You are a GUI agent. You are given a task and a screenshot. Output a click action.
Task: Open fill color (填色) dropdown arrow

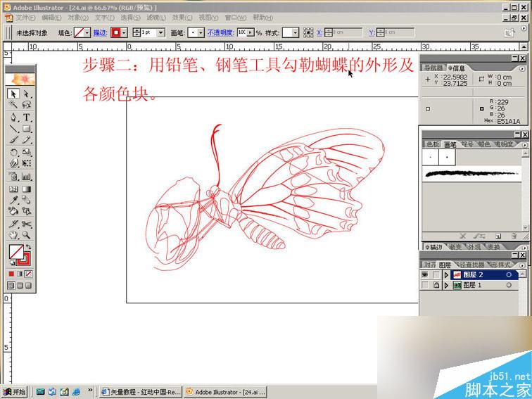[87, 32]
